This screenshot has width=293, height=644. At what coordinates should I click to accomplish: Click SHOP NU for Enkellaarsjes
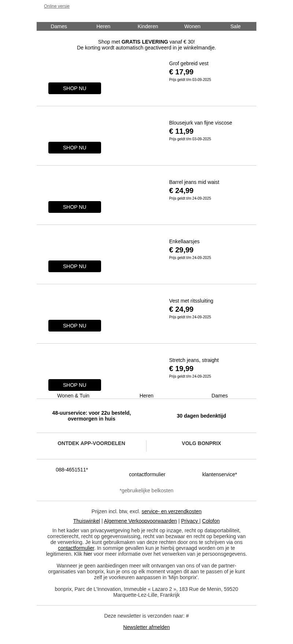click(75, 266)
